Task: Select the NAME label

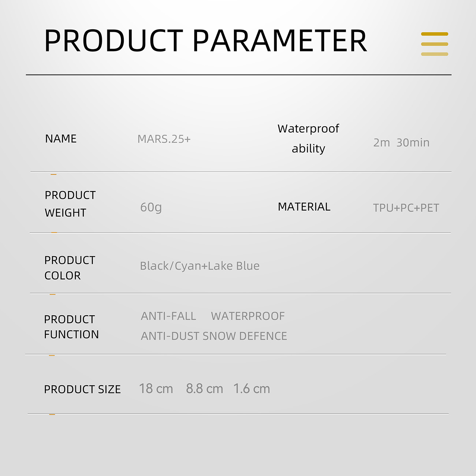Action: (x=61, y=139)
